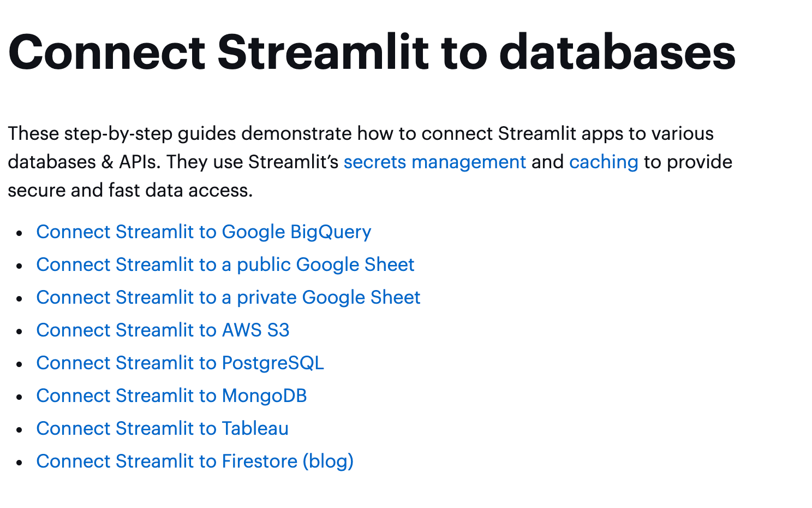Click the bullet beside the PostgreSQL link

click(x=20, y=364)
